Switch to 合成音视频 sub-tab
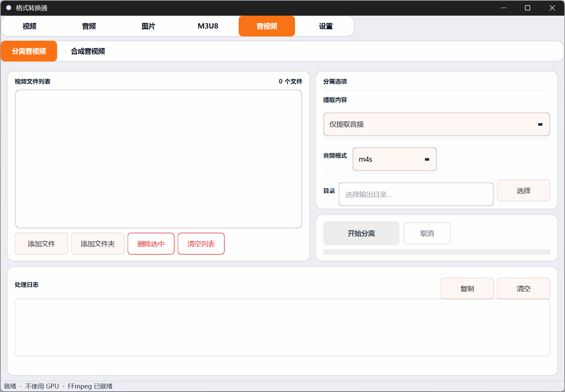The width and height of the screenshot is (565, 392). point(88,51)
